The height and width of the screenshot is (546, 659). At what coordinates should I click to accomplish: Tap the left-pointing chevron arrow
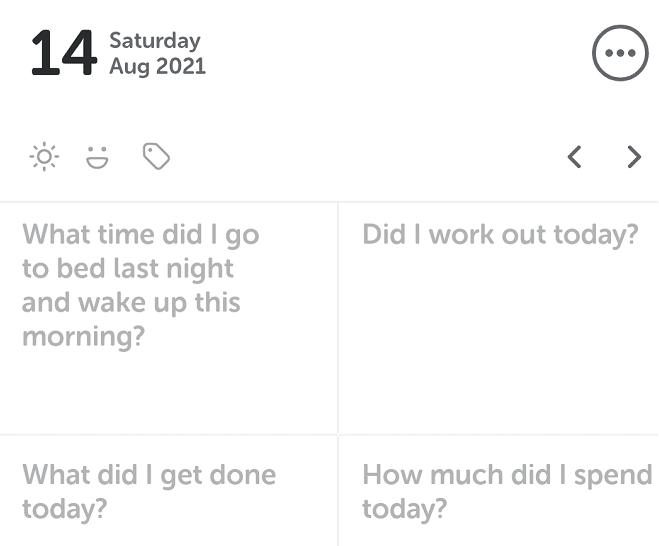574,157
